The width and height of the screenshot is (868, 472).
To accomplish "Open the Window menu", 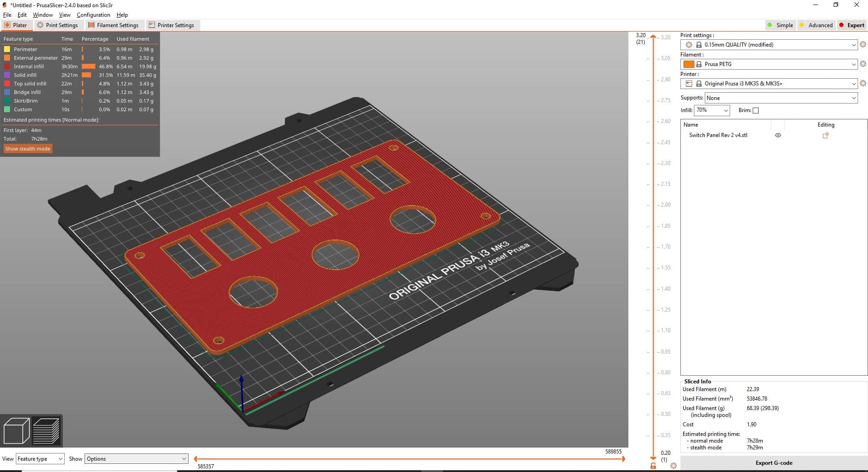I will (42, 15).
